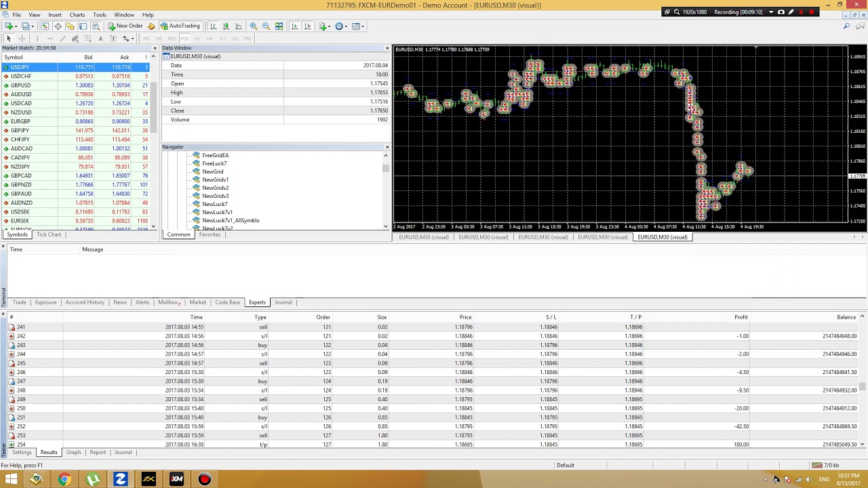Open the Charts menu
The image size is (868, 488).
coord(77,14)
